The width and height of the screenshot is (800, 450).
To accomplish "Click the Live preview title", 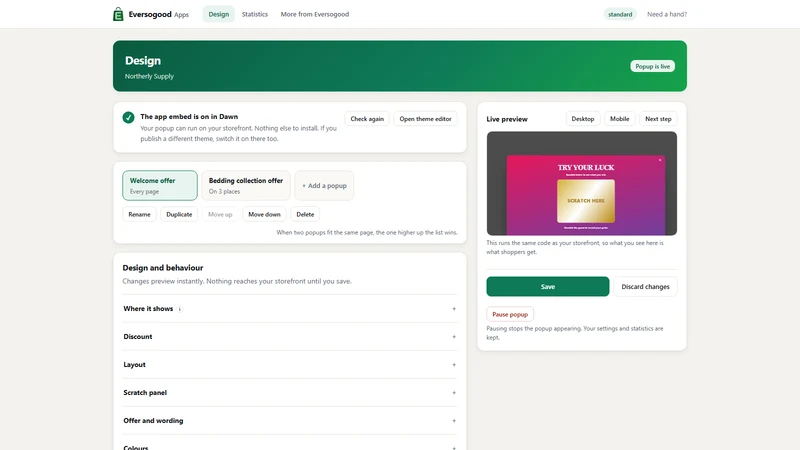I will coord(507,119).
